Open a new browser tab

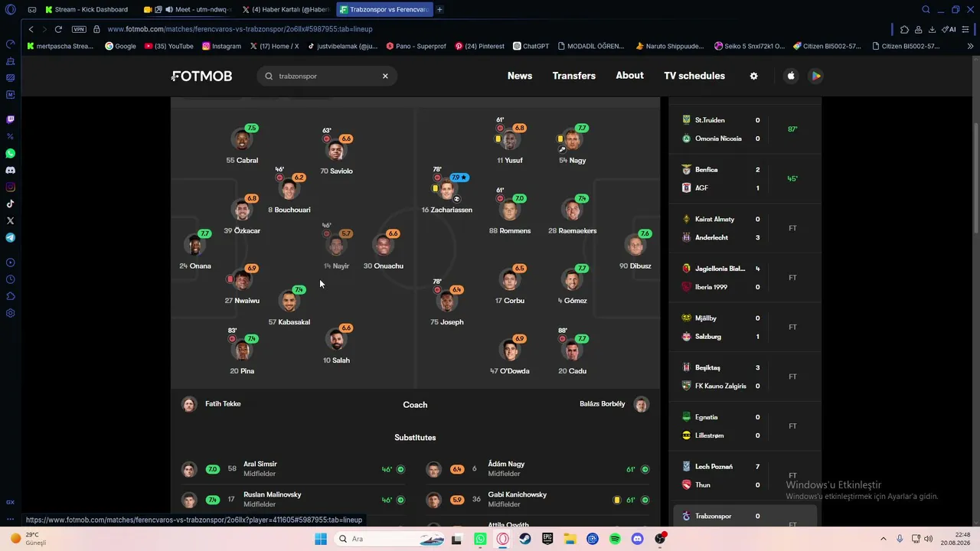(x=439, y=9)
